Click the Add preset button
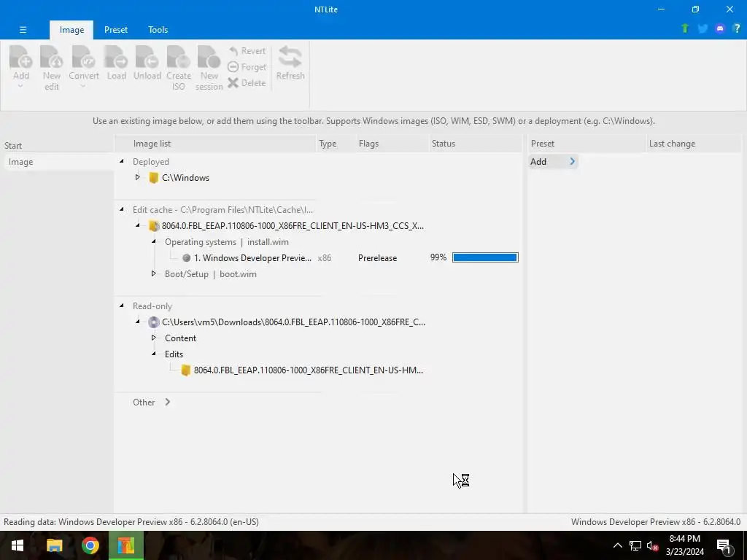Image resolution: width=747 pixels, height=560 pixels. (553, 161)
